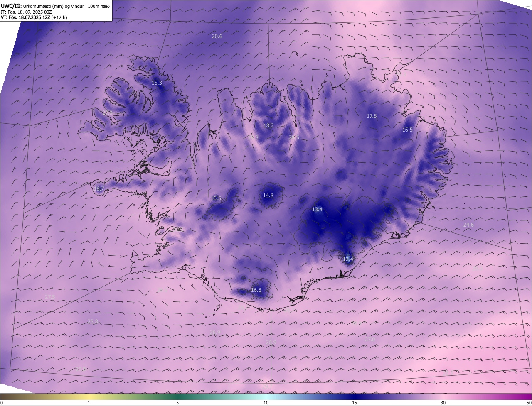Click the colour scale tick label 50
This screenshot has height=406, width=532.
(x=529, y=403)
